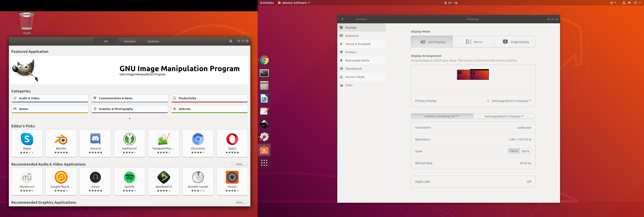Show applications grid in dock
Image resolution: width=644 pixels, height=217 pixels.
click(264, 163)
